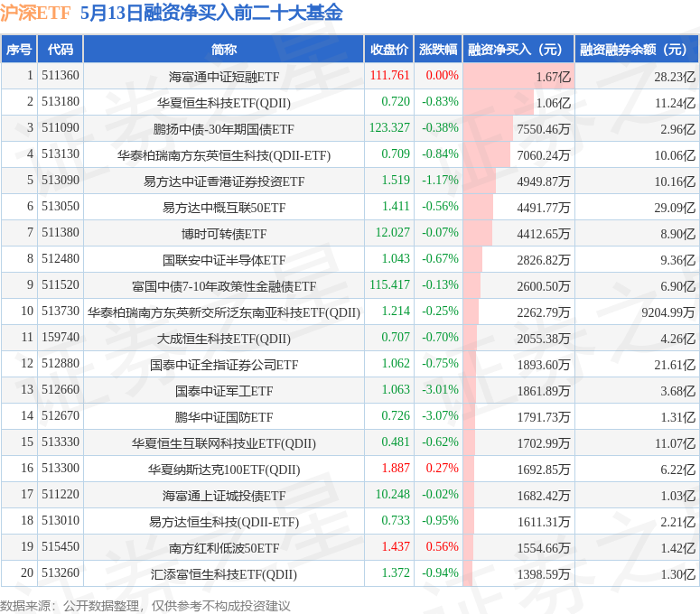Screen dimensions: 700x614
Task: Select fund code 513260
Action: tap(61, 573)
